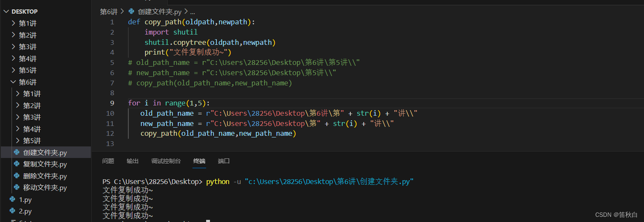Open the 调试控制台 panel tab
Viewport: 644px width, 222px height.
click(166, 161)
